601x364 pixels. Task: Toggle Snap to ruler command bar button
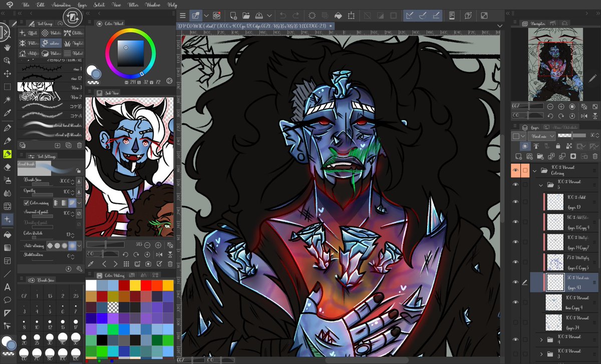coord(410,16)
